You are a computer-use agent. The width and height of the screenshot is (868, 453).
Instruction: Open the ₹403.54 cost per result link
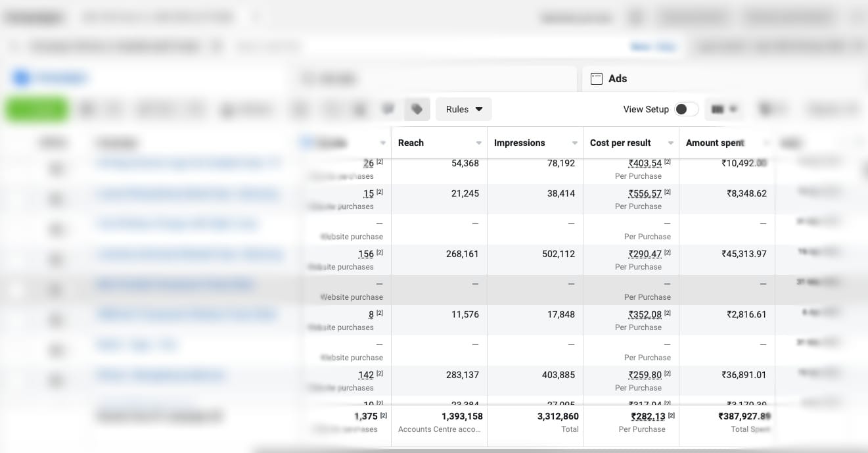tap(645, 163)
